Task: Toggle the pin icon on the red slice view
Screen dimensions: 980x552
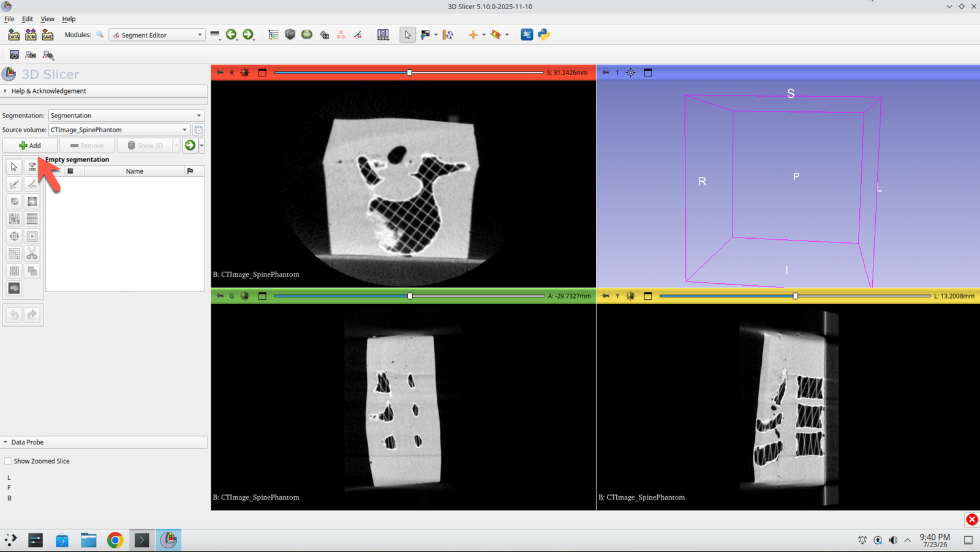Action: click(x=221, y=72)
